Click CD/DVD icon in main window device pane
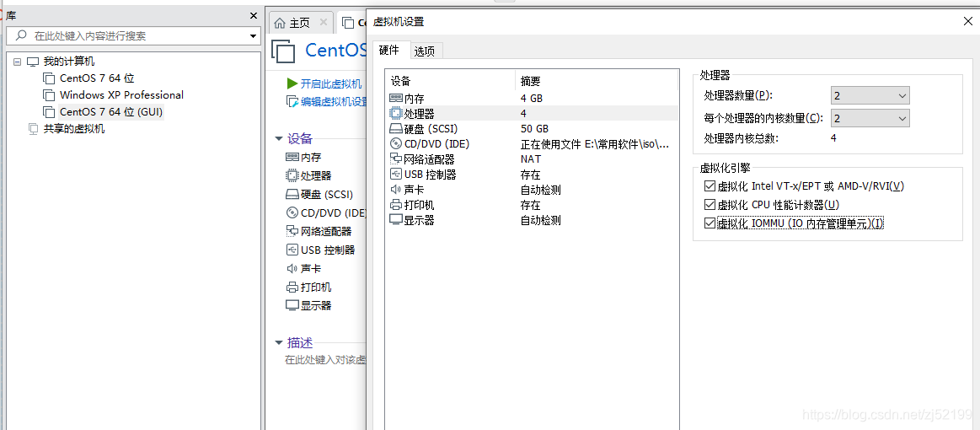Viewport: 980px width, 430px height. pyautogui.click(x=292, y=212)
